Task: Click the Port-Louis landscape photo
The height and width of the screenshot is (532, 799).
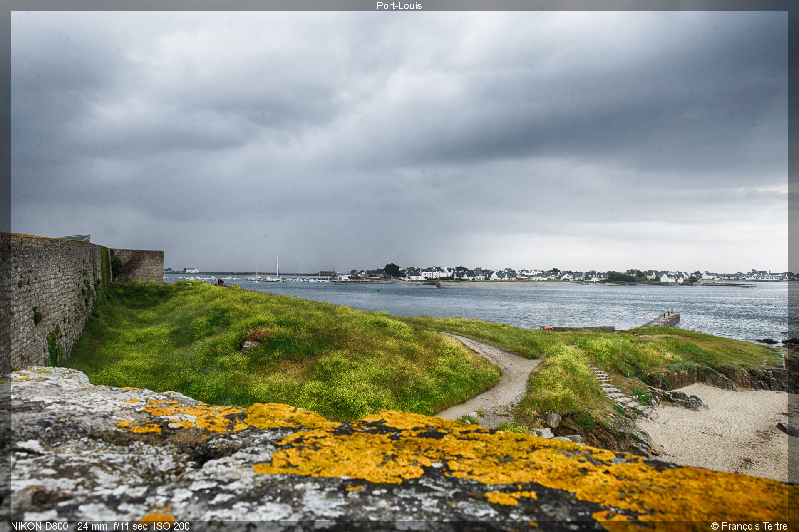Action: [x=399, y=266]
